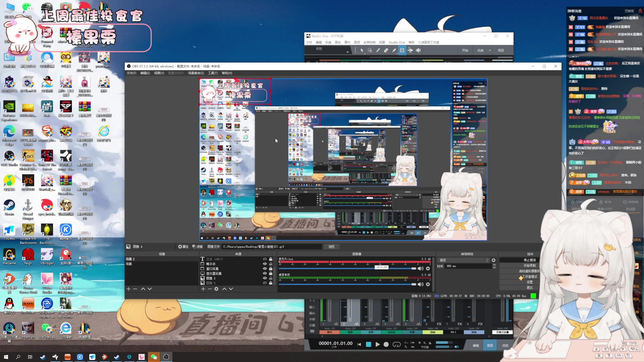644x362 pixels.
Task: Mute the 麦克风/Aux speaker icon
Action: tap(420, 268)
